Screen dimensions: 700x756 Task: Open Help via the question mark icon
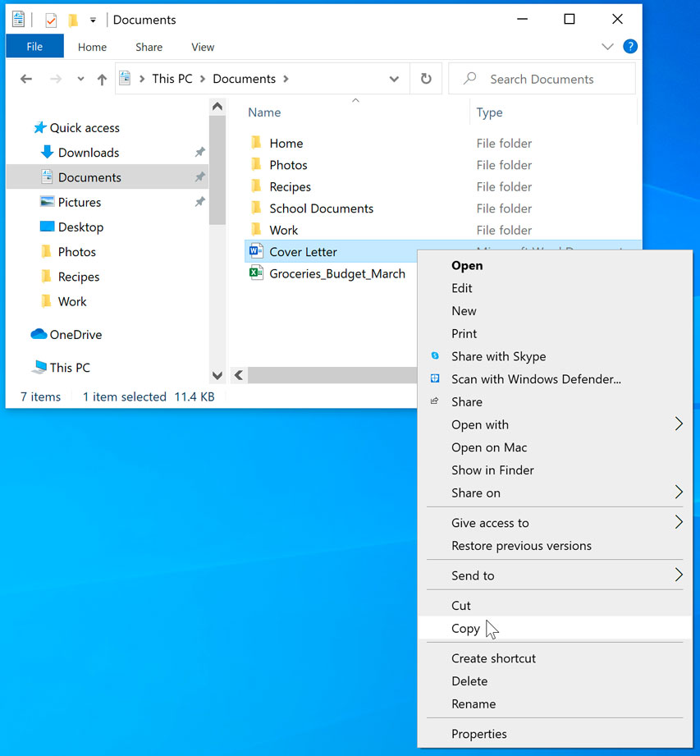[x=630, y=47]
